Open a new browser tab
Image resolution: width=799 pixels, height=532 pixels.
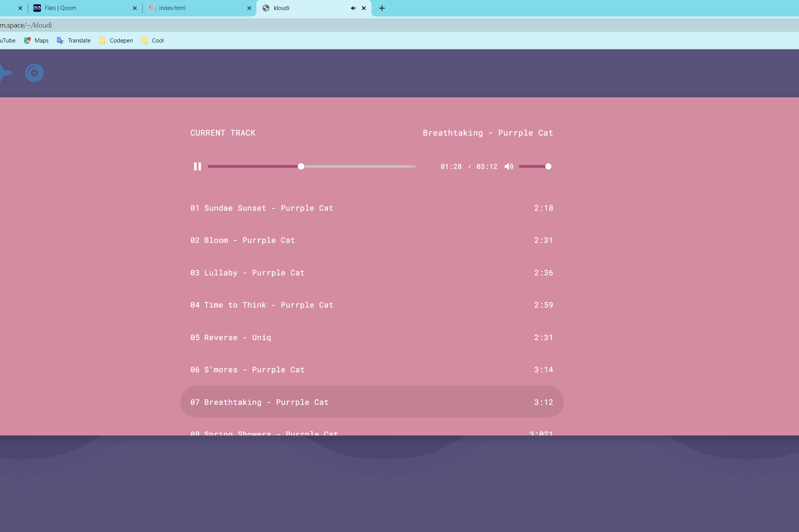pos(382,8)
